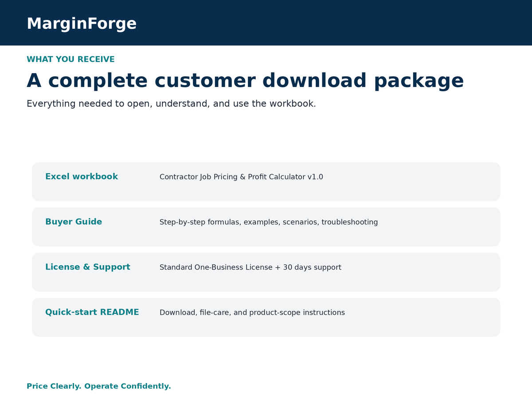Image resolution: width=532 pixels, height=399 pixels.
Task: Click the 'License & Support' label
Action: [x=88, y=267]
